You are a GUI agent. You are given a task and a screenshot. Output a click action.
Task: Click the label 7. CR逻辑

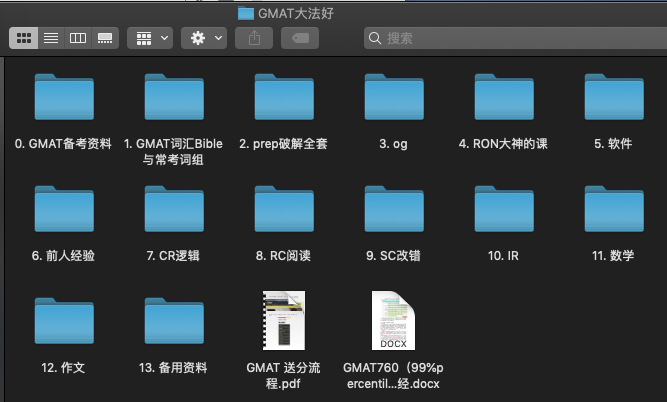pyautogui.click(x=173, y=256)
